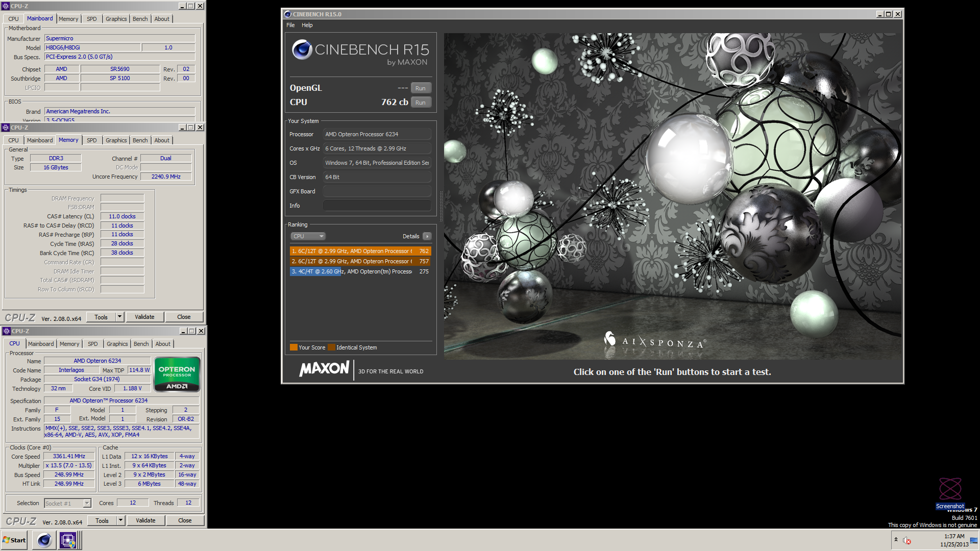Select ranking entry scoring 762
This screenshot has height=551, width=980.
[360, 251]
